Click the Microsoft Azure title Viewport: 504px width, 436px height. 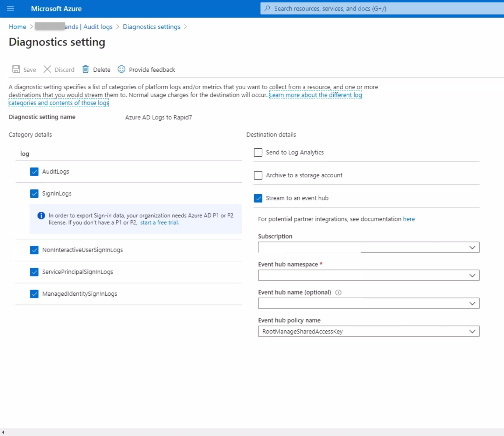click(x=56, y=9)
